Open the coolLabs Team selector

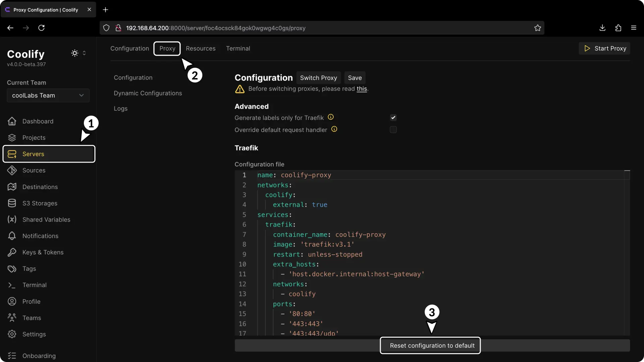48,96
